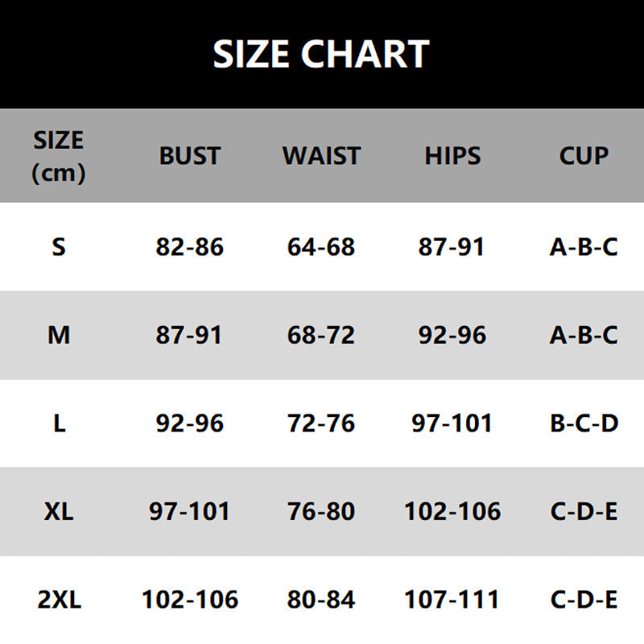Select waist value 64-68
This screenshot has width=644, height=644.
pyautogui.click(x=321, y=246)
